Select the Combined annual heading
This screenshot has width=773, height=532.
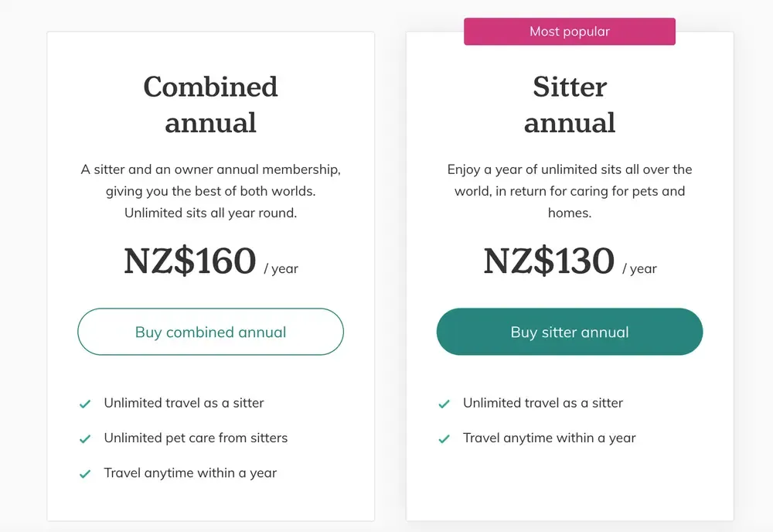(x=210, y=104)
